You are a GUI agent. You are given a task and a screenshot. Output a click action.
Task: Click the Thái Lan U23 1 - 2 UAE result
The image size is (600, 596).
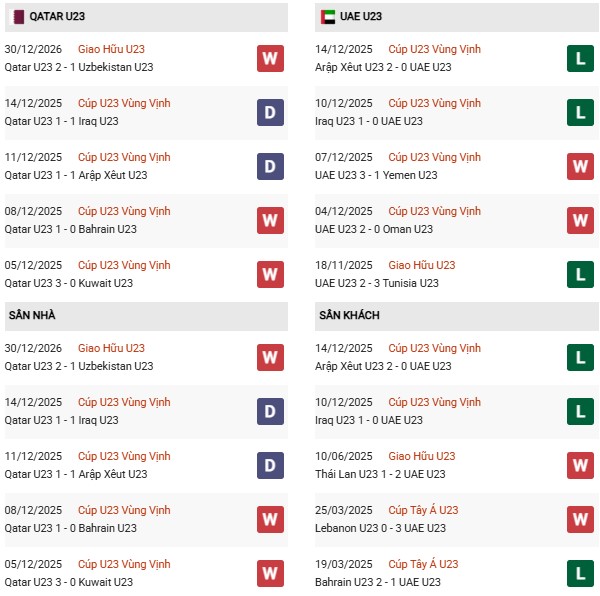(380, 474)
